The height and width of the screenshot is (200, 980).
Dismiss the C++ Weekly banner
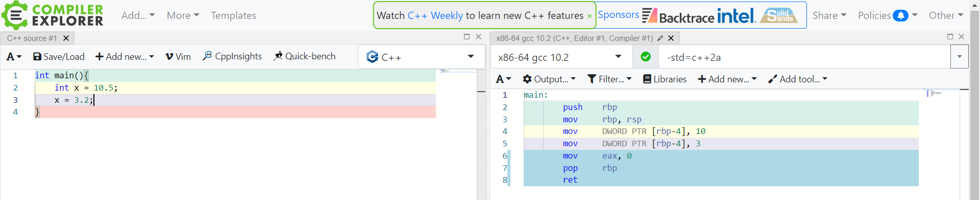pos(590,16)
